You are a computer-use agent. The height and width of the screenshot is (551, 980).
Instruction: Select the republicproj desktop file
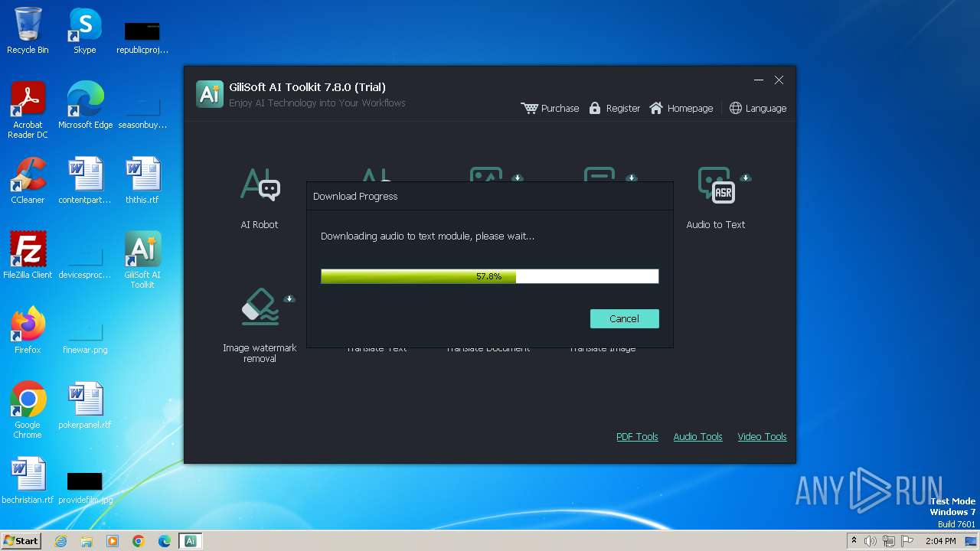[x=142, y=37]
